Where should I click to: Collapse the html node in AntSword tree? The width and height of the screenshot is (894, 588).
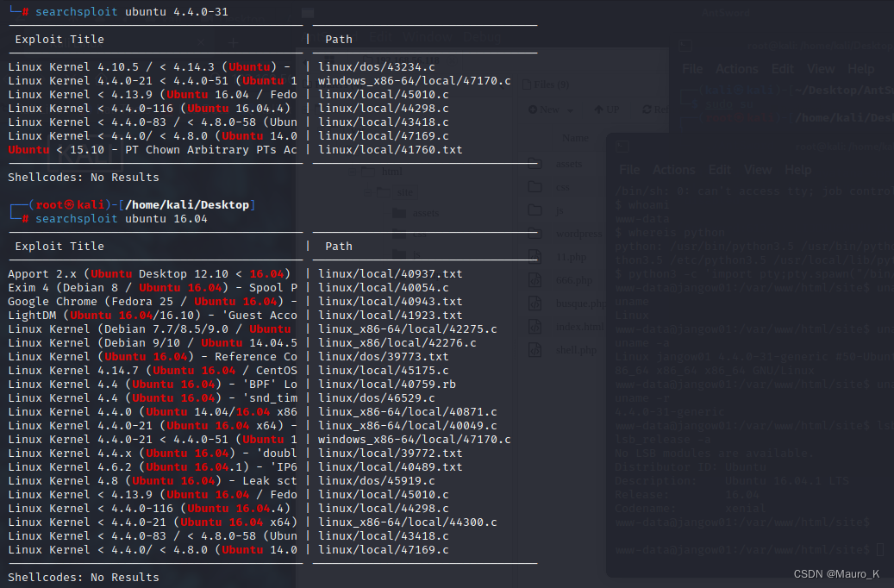pyautogui.click(x=352, y=172)
